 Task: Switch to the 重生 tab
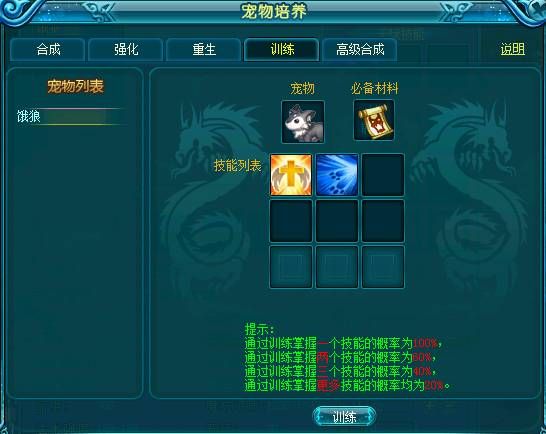[x=204, y=49]
